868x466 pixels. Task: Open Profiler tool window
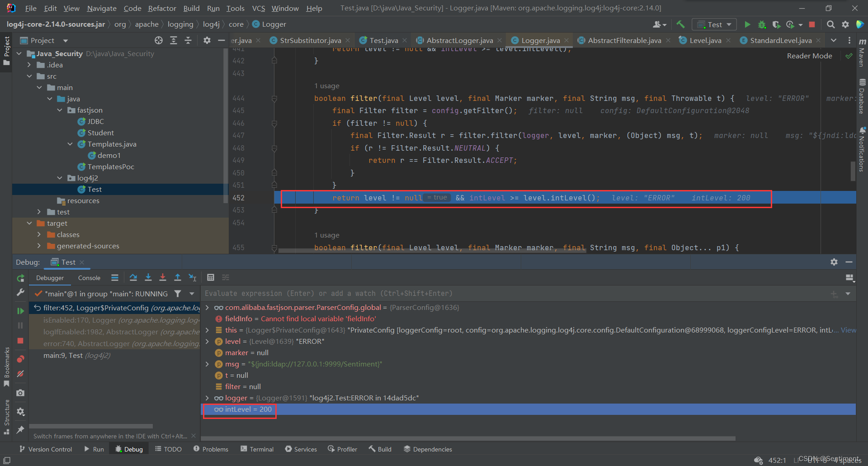coord(343,449)
